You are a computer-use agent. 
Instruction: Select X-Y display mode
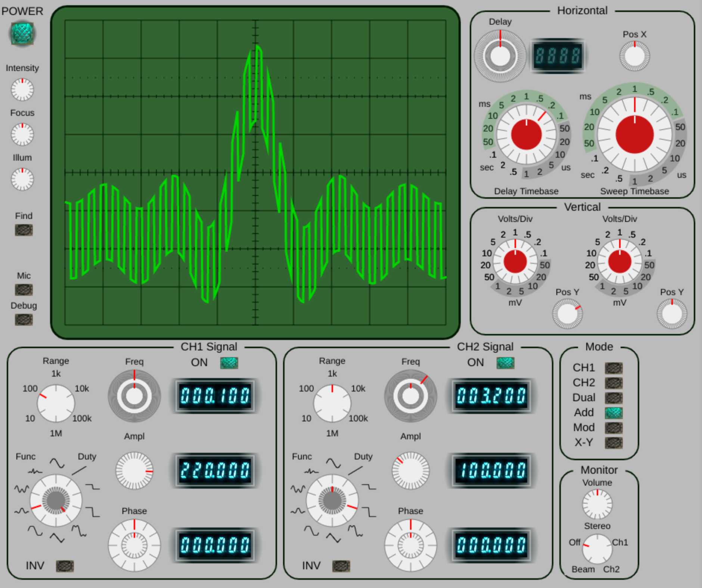pos(614,443)
